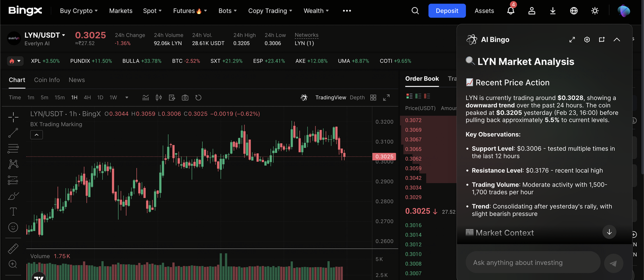Screen dimensions: 644x280
Task: Open more time intervals dropdown
Action: pyautogui.click(x=127, y=98)
